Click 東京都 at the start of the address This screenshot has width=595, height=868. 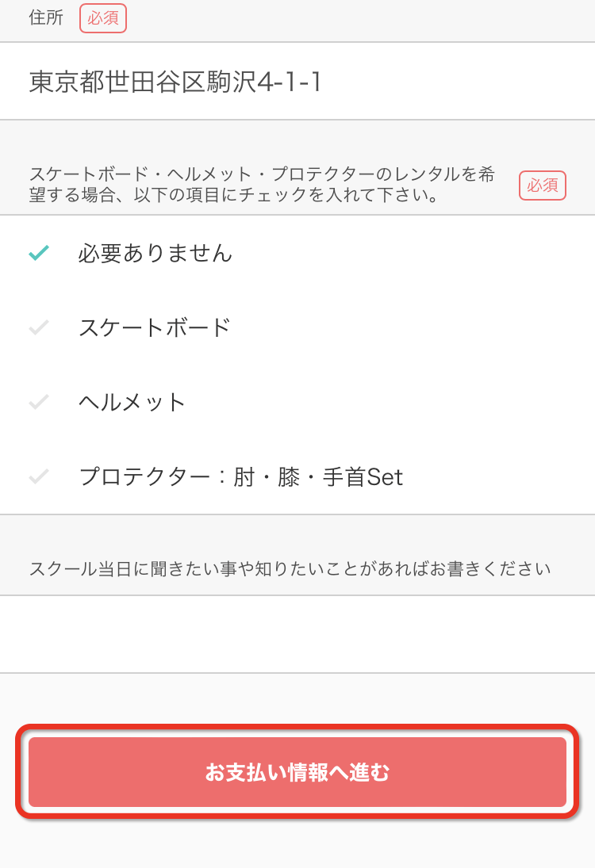[67, 82]
